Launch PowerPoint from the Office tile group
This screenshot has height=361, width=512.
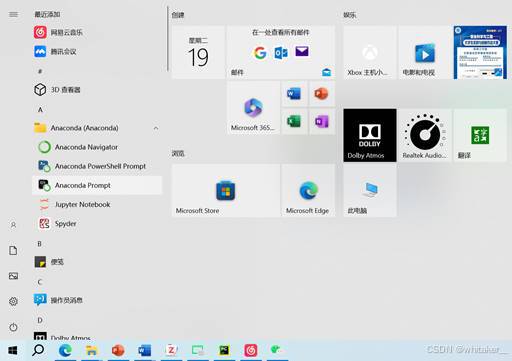pos(322,94)
